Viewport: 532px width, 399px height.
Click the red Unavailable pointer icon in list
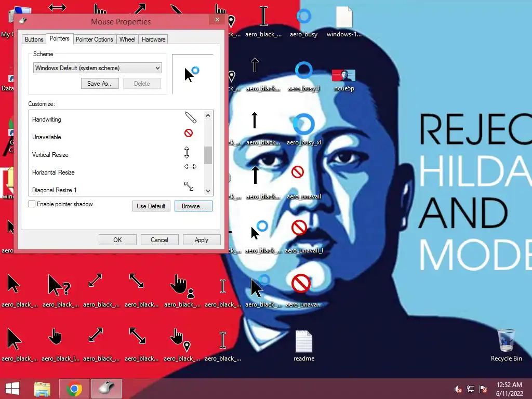189,133
